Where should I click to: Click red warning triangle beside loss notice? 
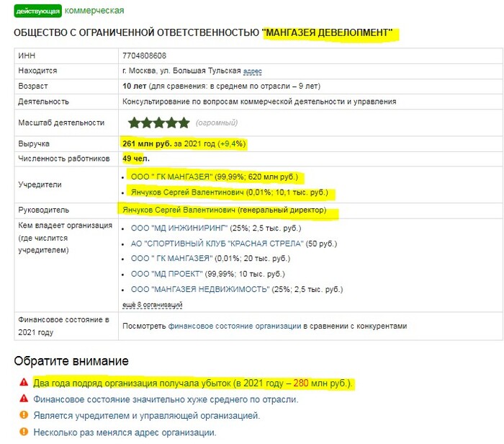pyautogui.click(x=24, y=382)
